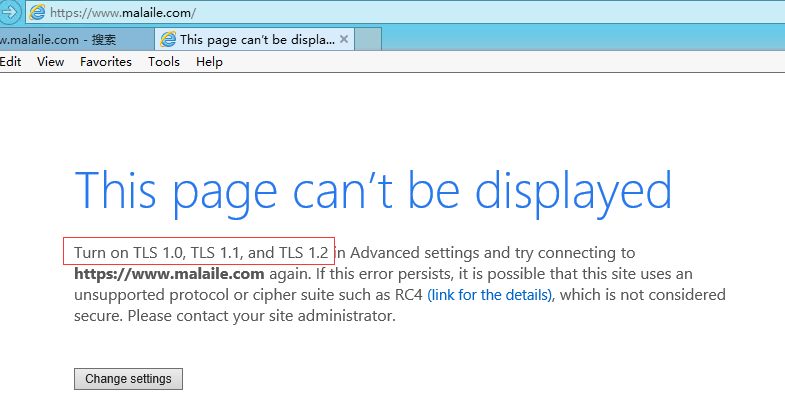
Task: Open the Edit menu
Action: [11, 62]
